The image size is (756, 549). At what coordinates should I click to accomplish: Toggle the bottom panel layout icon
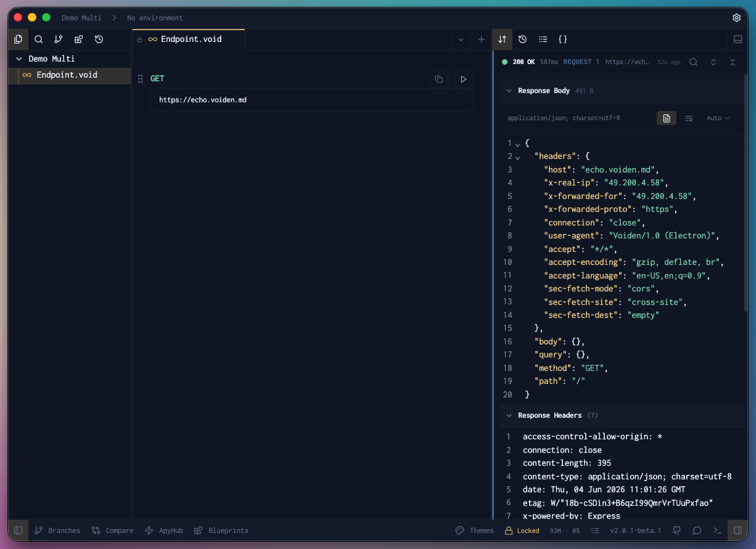pos(738,39)
